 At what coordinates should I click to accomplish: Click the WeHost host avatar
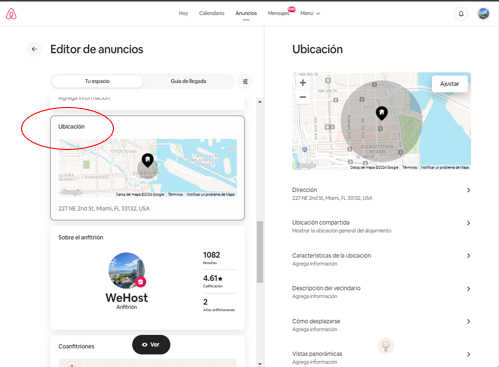126,270
